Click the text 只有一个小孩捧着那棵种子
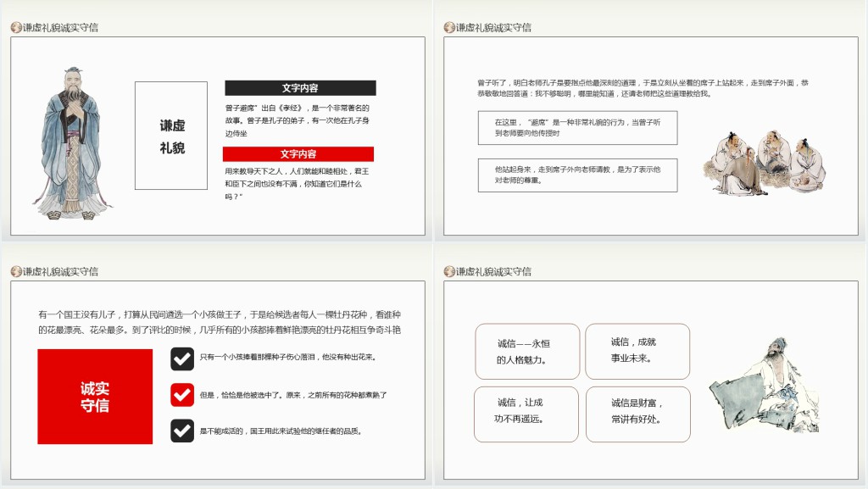 tap(288, 357)
